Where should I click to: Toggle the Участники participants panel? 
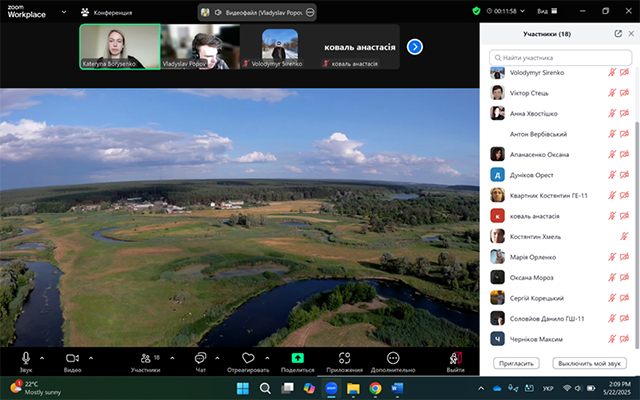pyautogui.click(x=145, y=357)
